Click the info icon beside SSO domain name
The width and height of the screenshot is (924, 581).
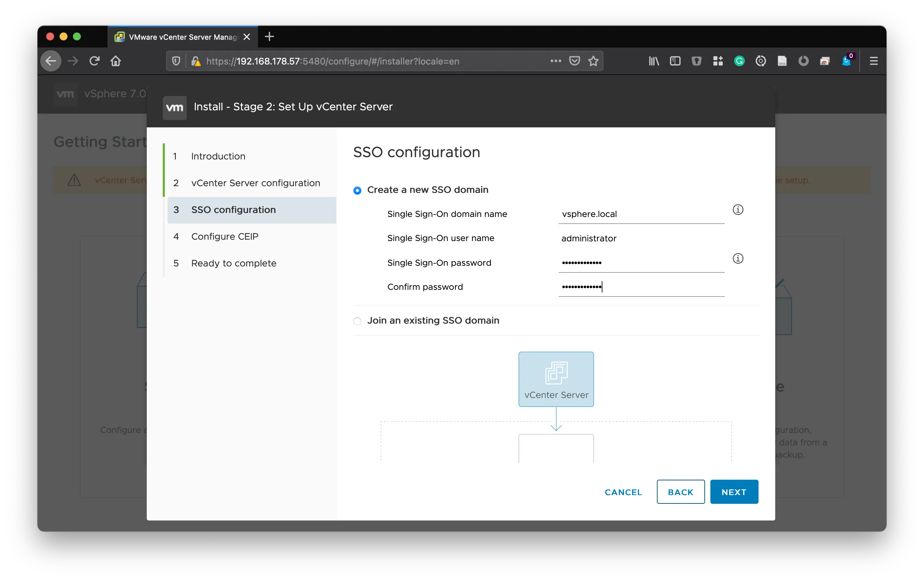[737, 210]
